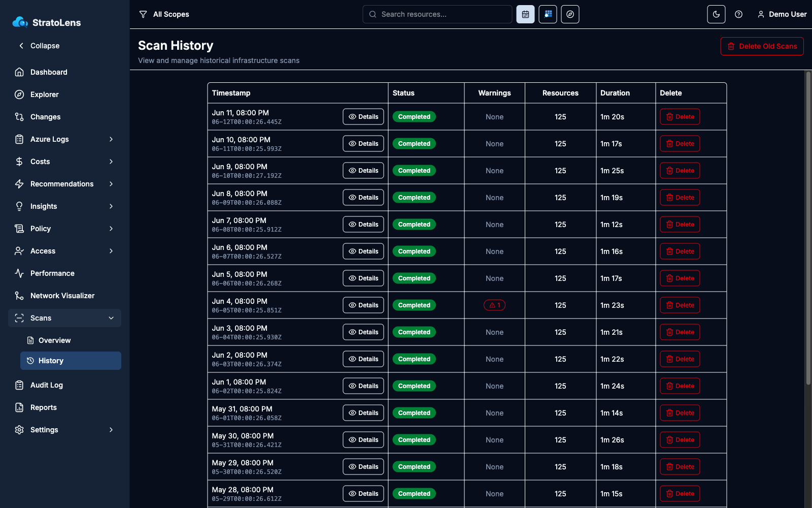Open Details for the Jun 4 scan
The image size is (812, 508).
(x=363, y=305)
